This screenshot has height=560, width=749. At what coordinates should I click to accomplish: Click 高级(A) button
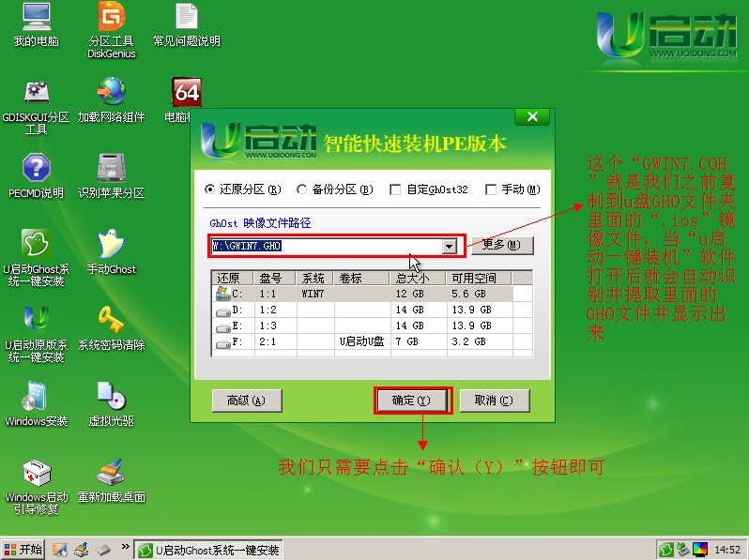point(247,401)
